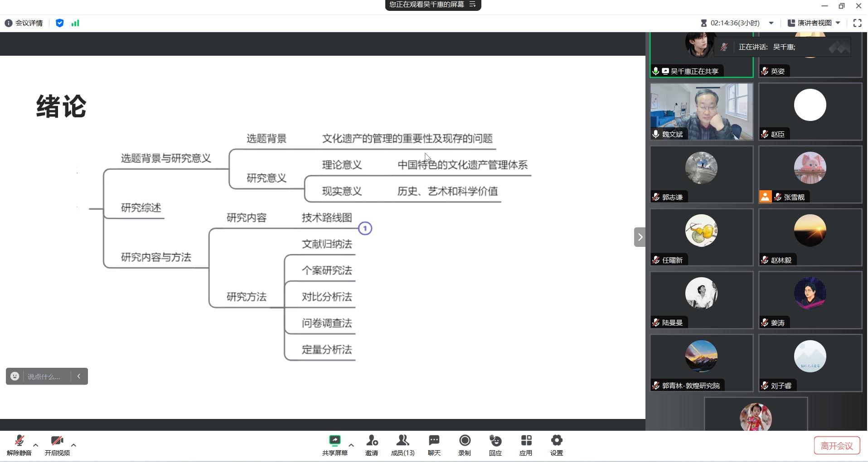Click muted mic icon in speaking banner
This screenshot has width=868, height=462.
[724, 47]
